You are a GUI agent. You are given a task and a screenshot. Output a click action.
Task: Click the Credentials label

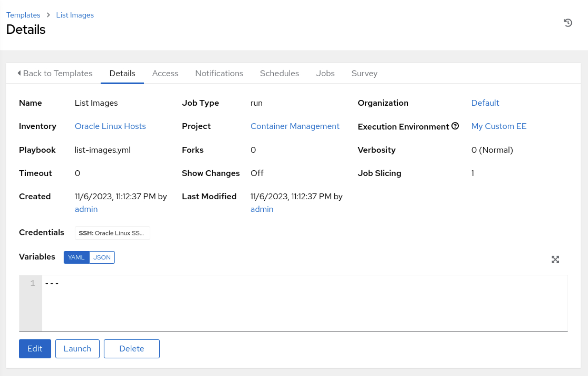click(41, 232)
